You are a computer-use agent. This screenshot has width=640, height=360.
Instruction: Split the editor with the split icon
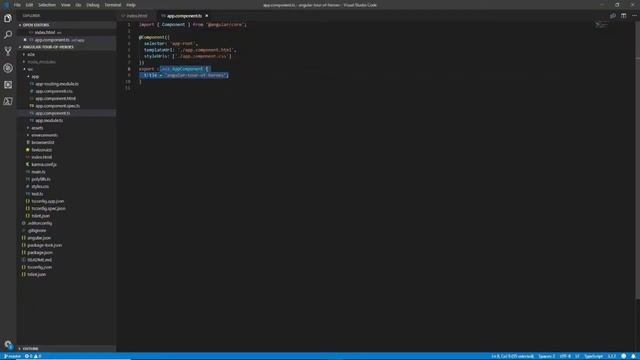(623, 16)
